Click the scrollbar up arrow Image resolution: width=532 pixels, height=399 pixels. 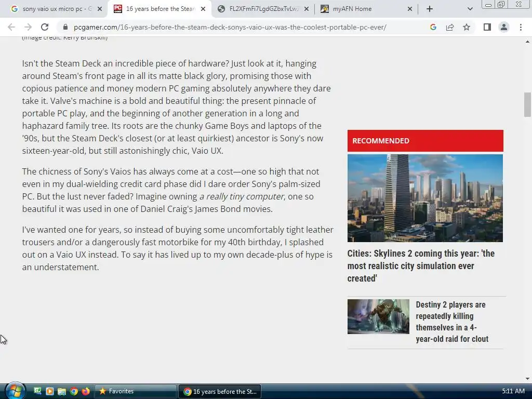pyautogui.click(x=527, y=42)
